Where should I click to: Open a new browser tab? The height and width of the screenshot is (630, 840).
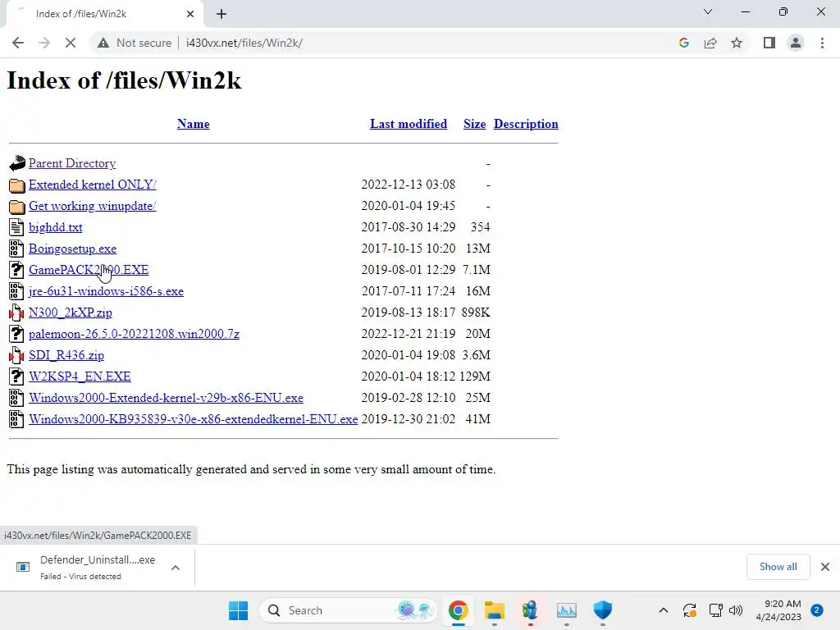[221, 14]
